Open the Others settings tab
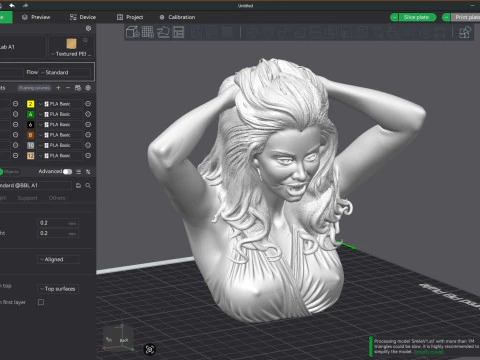 pos(57,198)
